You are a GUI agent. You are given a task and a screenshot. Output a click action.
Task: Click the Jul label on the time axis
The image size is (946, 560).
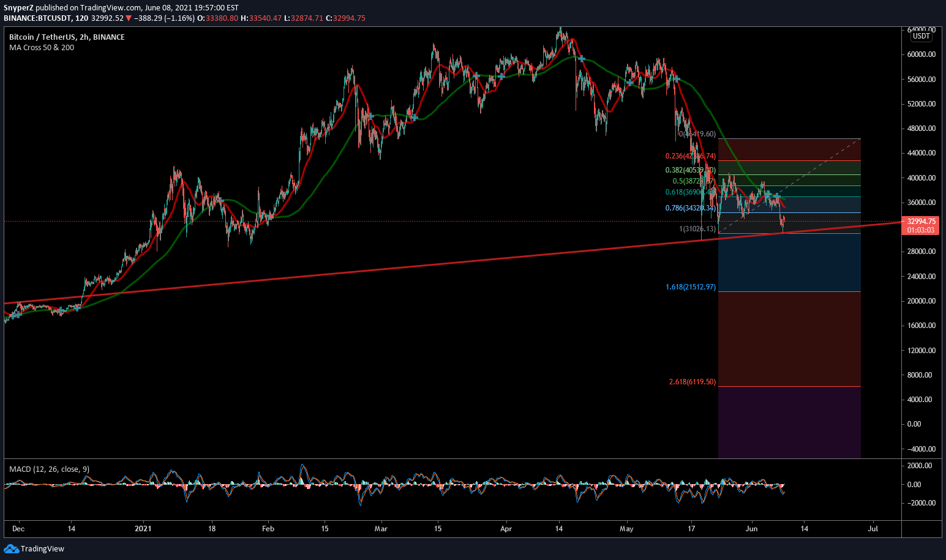[x=872, y=528]
